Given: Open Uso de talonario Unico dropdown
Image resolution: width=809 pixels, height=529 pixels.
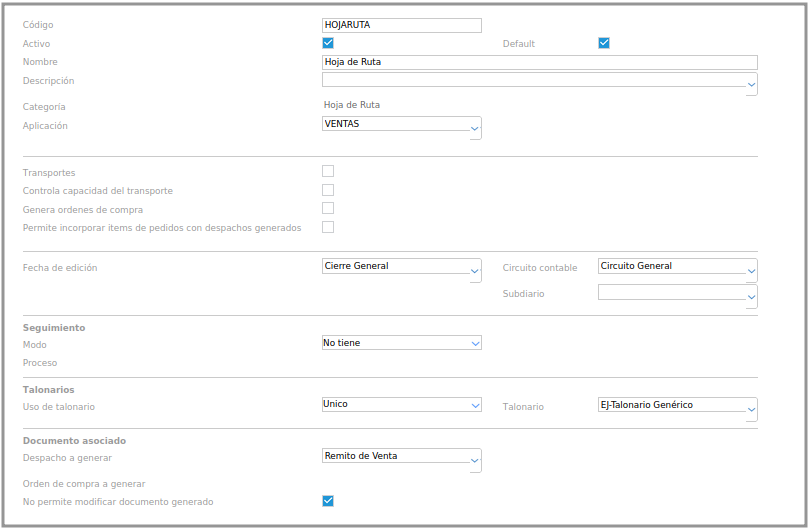Looking at the screenshot, I should point(475,405).
